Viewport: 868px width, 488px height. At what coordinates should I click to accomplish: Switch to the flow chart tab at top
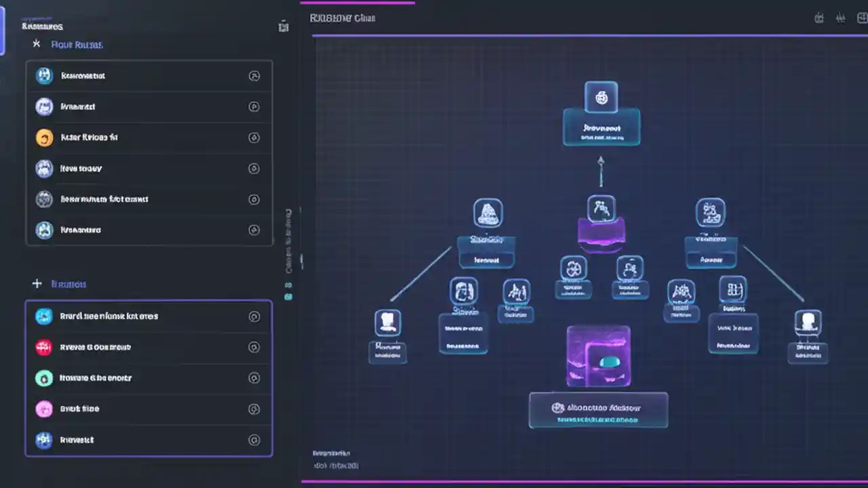click(342, 18)
